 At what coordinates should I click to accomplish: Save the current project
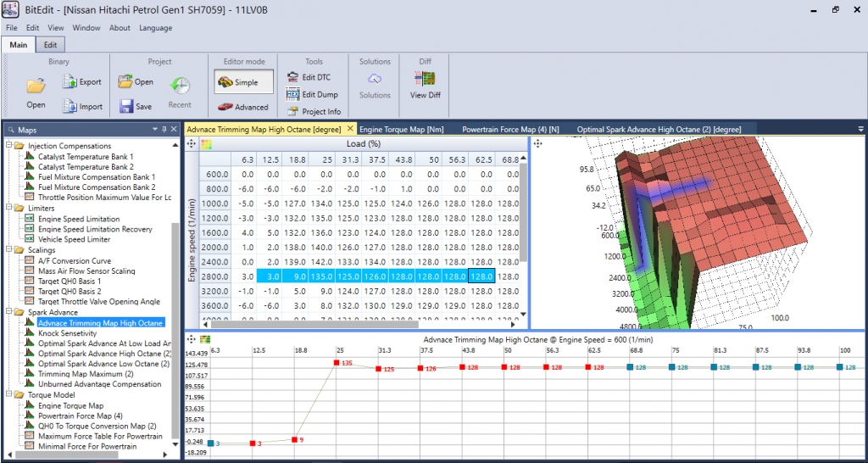(x=136, y=106)
